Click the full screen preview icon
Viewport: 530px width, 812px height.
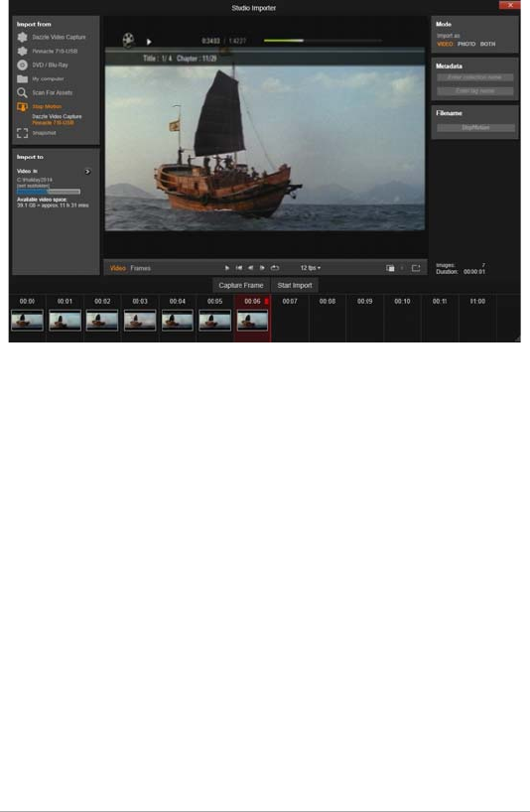pos(416,268)
